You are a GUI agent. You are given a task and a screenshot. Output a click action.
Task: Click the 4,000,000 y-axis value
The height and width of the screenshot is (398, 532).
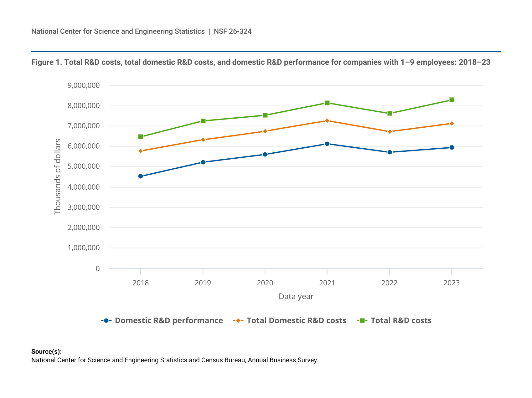pos(84,187)
